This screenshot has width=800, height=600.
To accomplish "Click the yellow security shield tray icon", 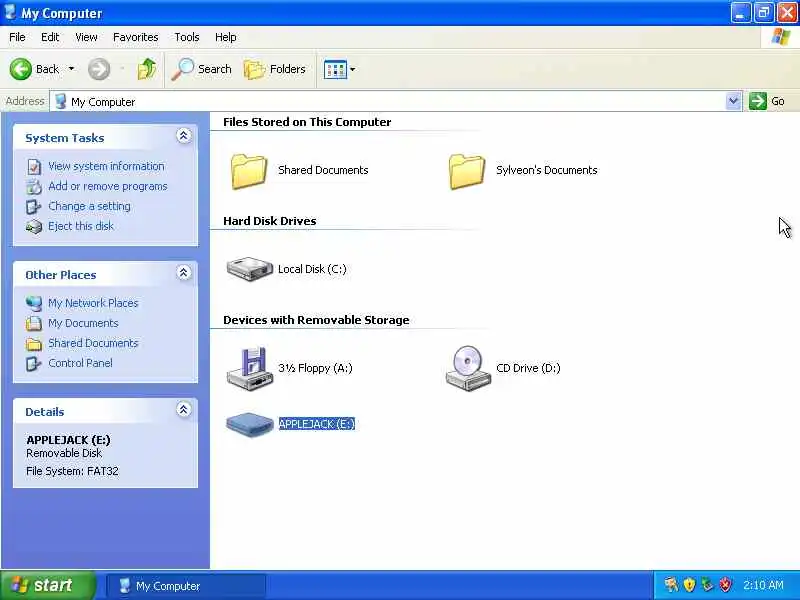I will (689, 585).
